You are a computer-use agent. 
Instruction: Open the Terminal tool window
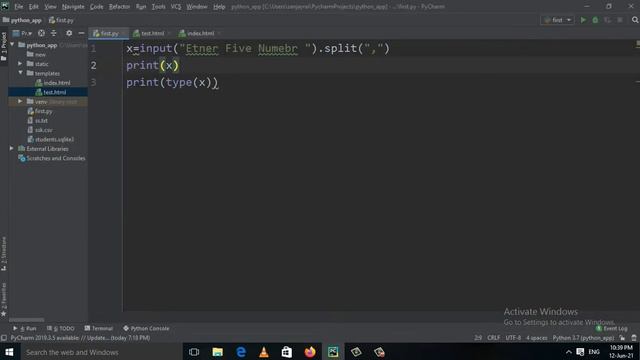tap(98, 328)
